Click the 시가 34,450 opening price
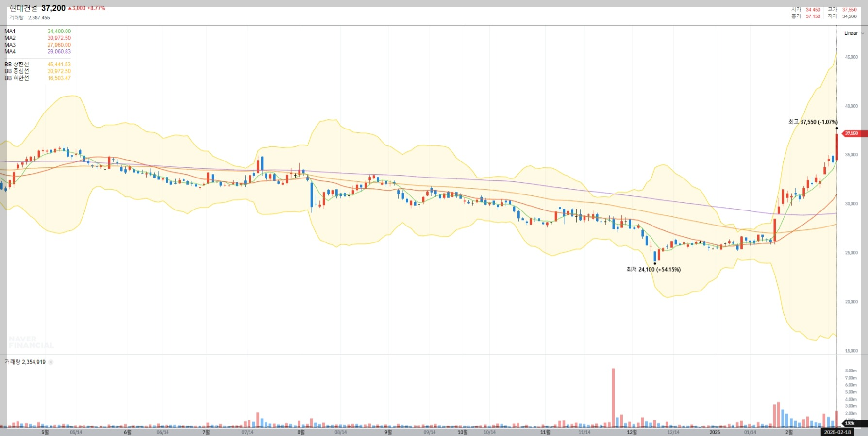Viewport: 868px width, 436px height. 806,10
